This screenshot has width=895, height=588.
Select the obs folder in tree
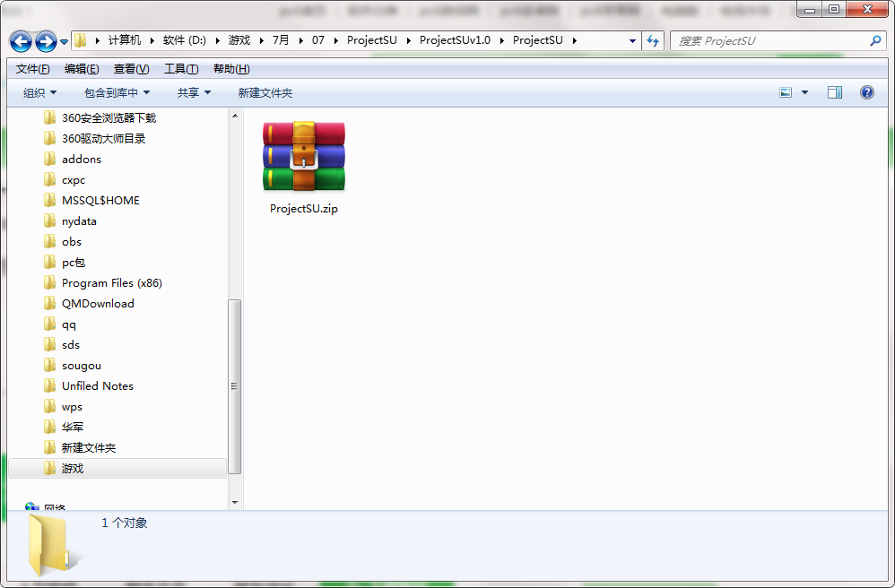72,242
